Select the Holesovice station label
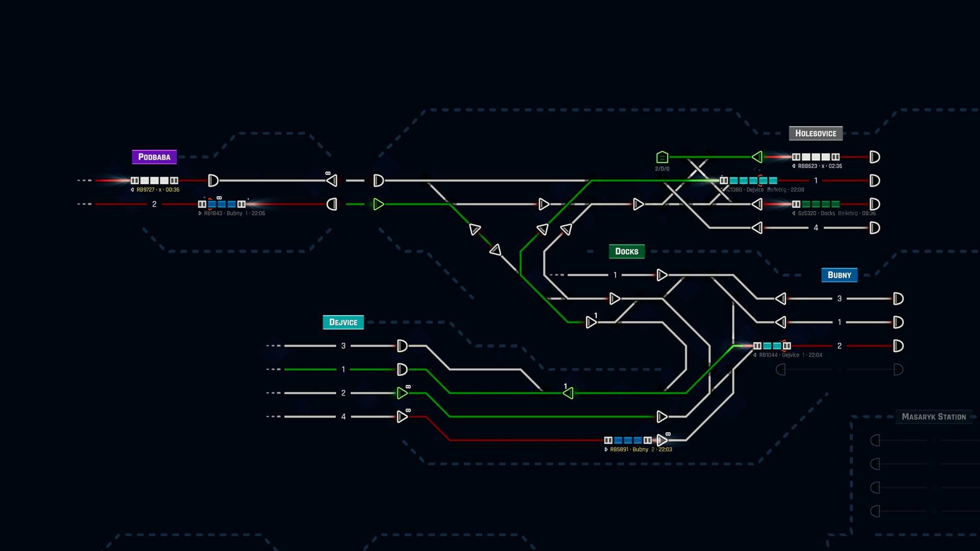Viewport: 980px width, 551px height. tap(815, 134)
